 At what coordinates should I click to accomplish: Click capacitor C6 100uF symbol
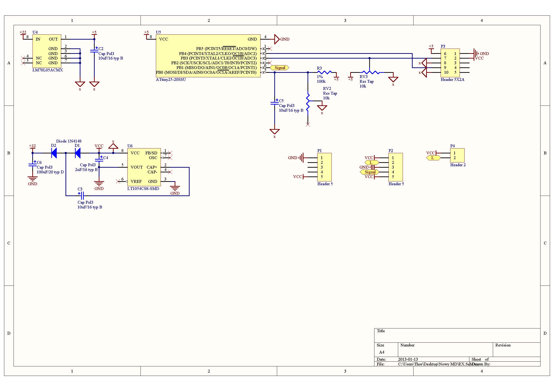(33, 165)
